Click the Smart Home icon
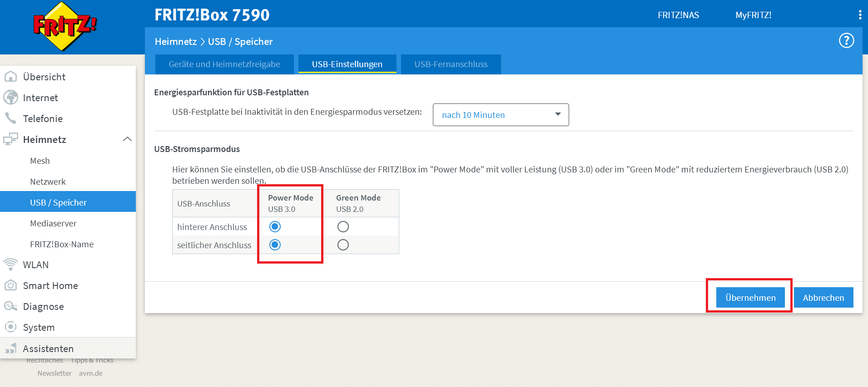Image resolution: width=868 pixels, height=387 pixels. [10, 285]
